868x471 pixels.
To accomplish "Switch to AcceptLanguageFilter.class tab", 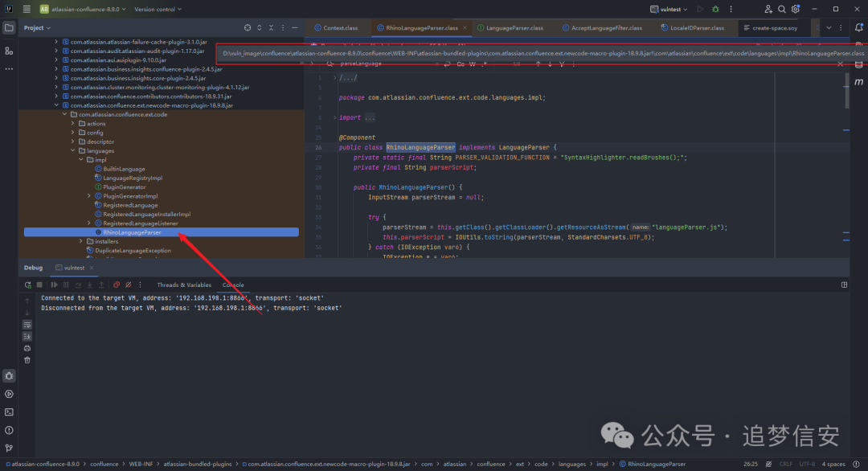I will click(x=602, y=27).
